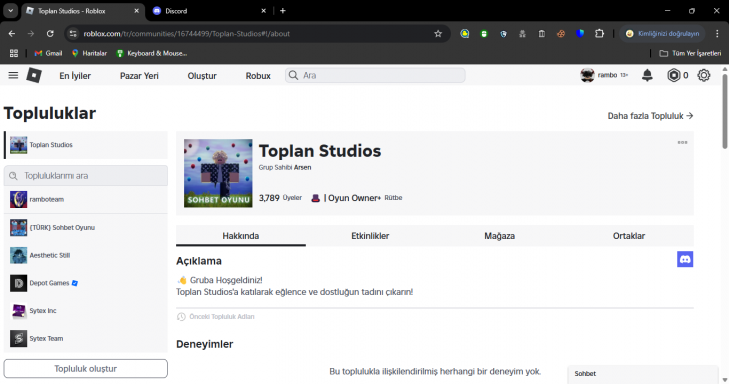Viewport: 729px width, 384px height.
Task: Select Sytex Team community
Action: point(86,338)
